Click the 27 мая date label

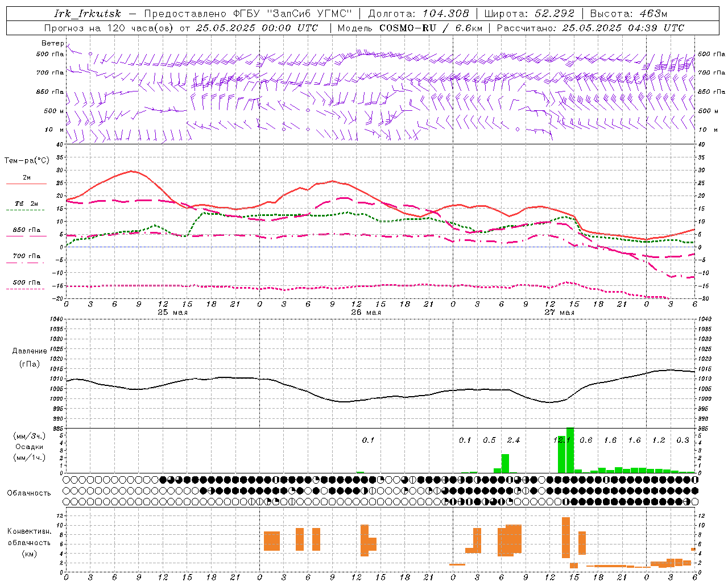click(x=559, y=313)
